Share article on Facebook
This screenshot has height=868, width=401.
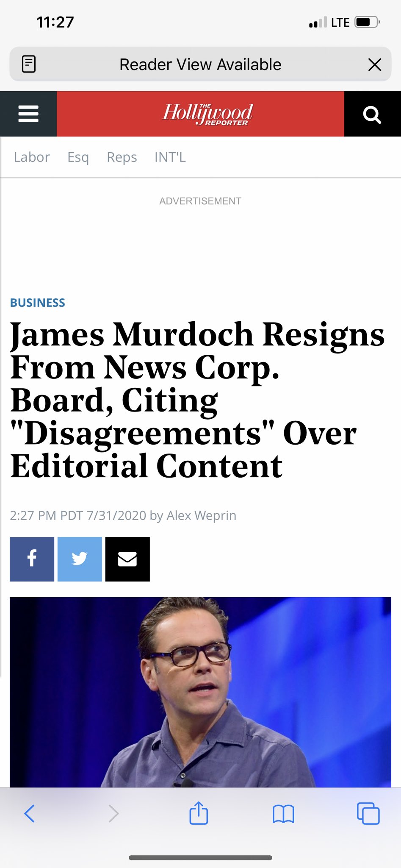(x=32, y=559)
